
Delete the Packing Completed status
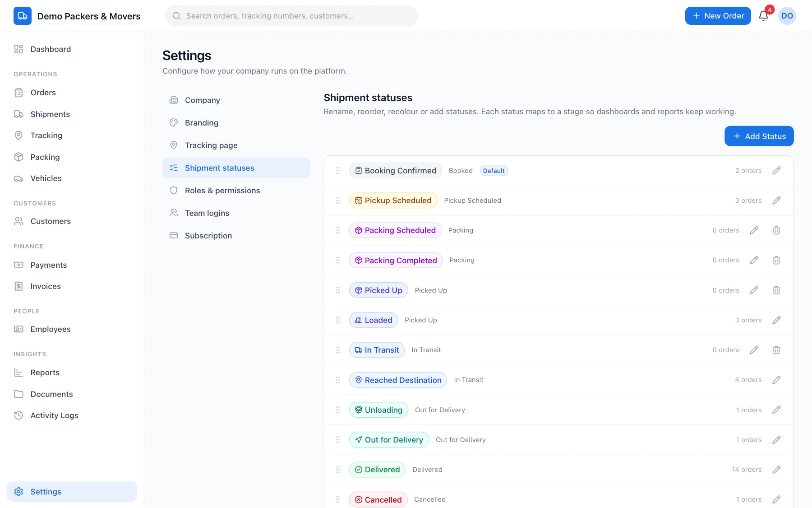click(776, 260)
